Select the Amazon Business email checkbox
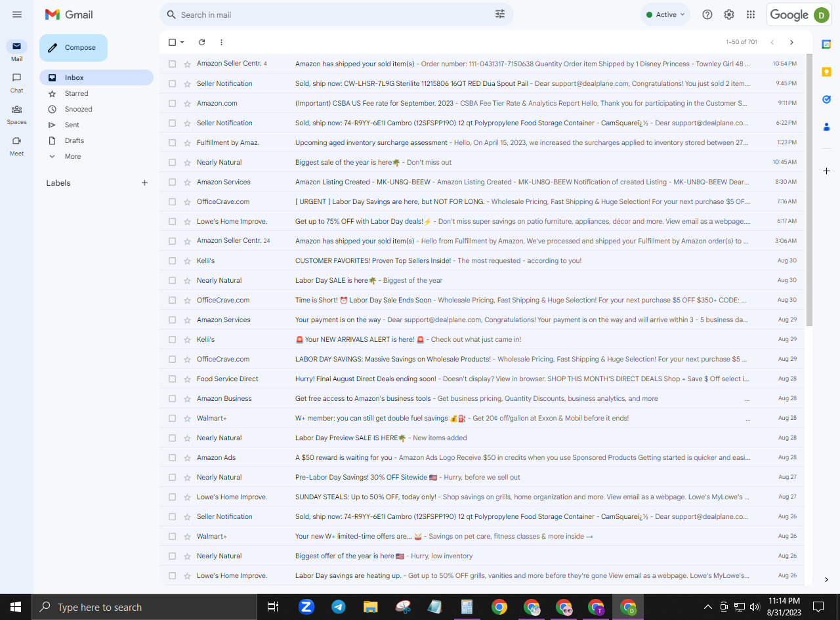 (x=172, y=398)
